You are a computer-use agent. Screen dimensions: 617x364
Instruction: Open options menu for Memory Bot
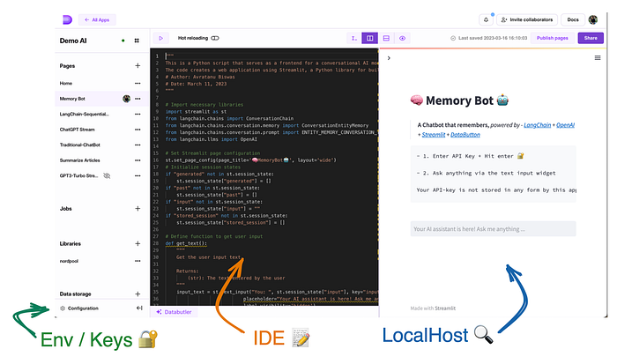pos(138,99)
